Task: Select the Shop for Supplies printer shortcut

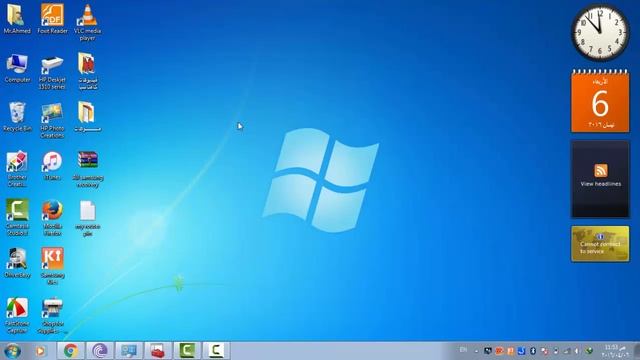Action: (x=52, y=316)
